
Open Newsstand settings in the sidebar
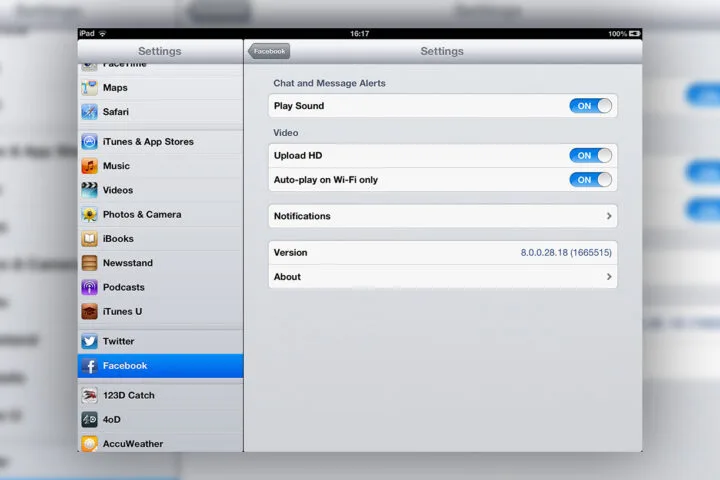(x=160, y=263)
